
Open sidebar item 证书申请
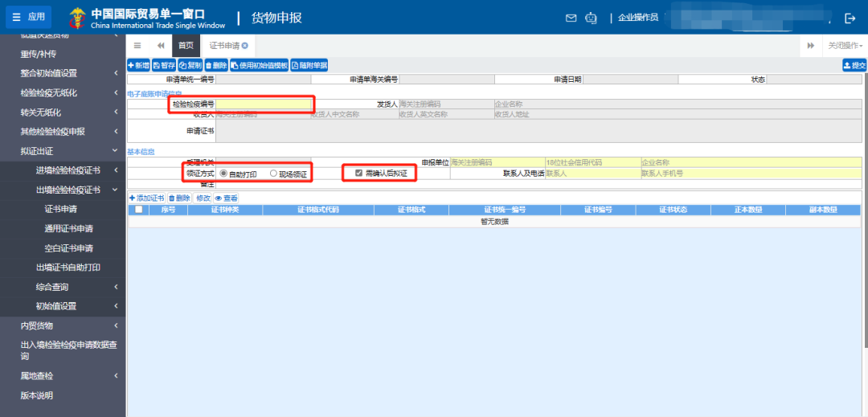63,209
